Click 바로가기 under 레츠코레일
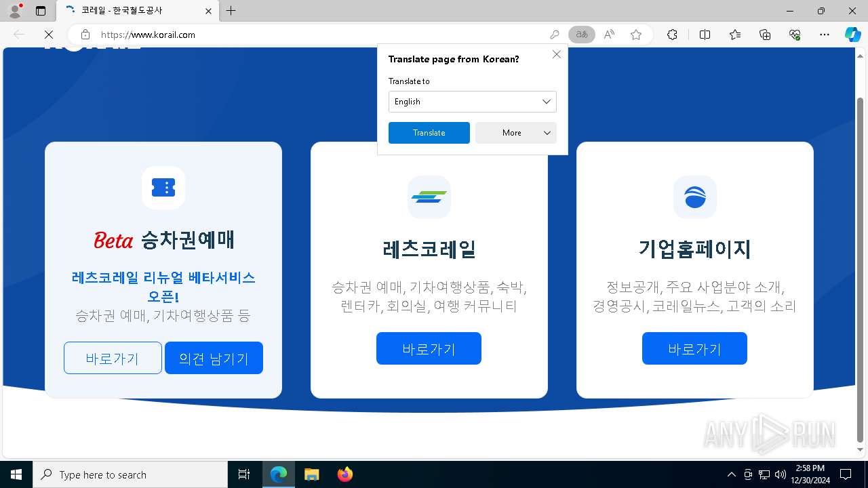The width and height of the screenshot is (868, 488). pyautogui.click(x=429, y=348)
